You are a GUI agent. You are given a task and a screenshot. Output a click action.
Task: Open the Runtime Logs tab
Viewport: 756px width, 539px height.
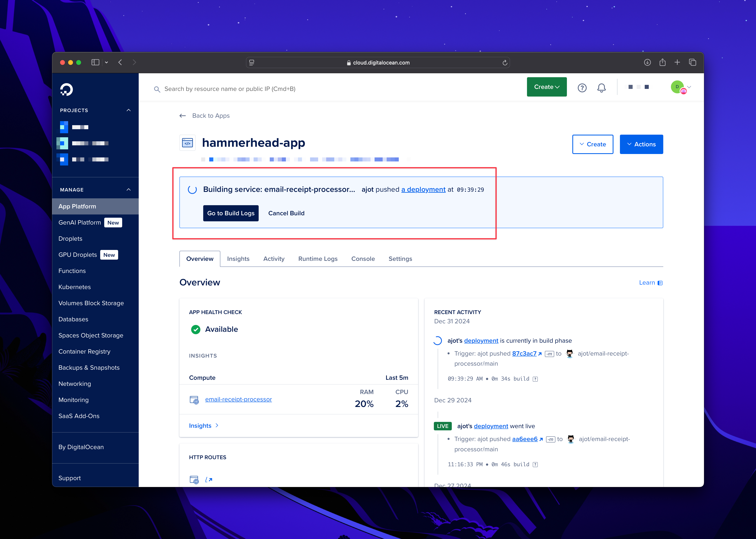318,259
